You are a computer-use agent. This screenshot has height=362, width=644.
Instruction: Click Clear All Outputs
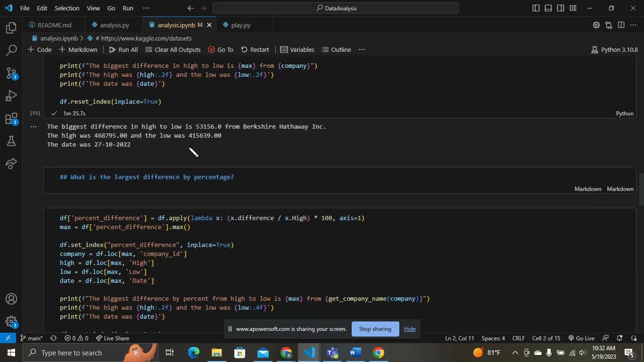[x=173, y=49]
